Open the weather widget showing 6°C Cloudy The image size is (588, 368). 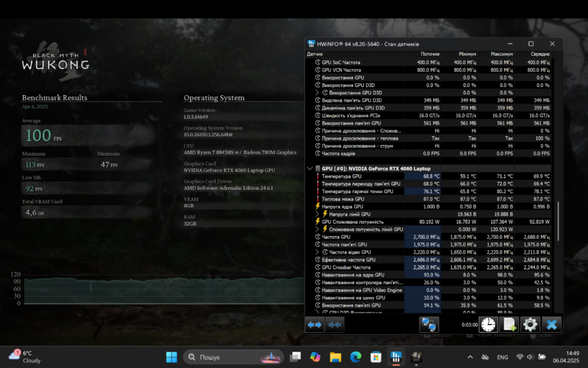coord(25,357)
